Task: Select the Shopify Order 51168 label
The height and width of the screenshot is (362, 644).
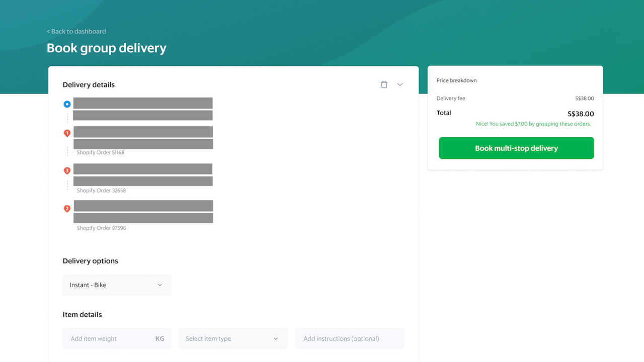Action: pyautogui.click(x=101, y=152)
